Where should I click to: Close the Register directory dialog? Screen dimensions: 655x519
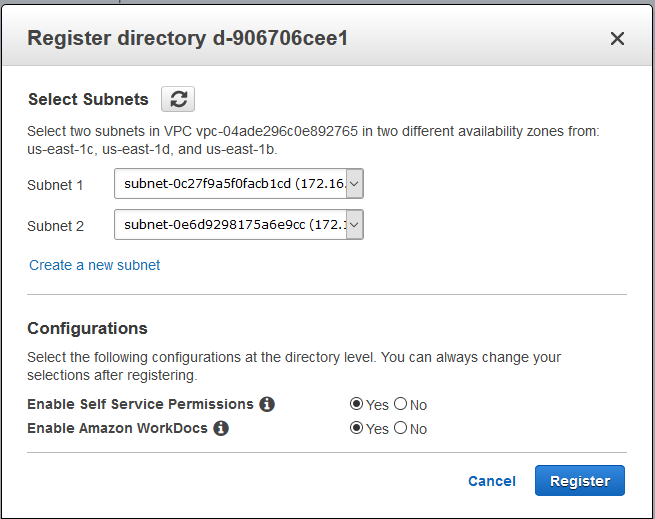tap(617, 39)
